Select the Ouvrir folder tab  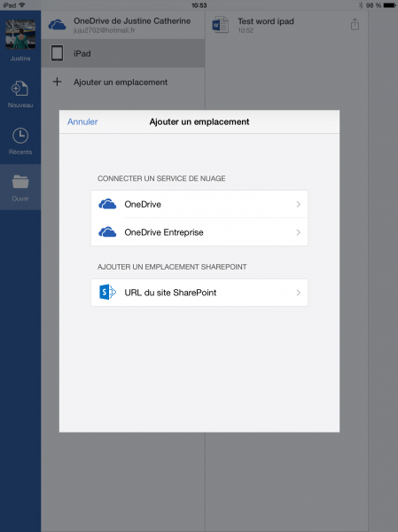tap(20, 187)
